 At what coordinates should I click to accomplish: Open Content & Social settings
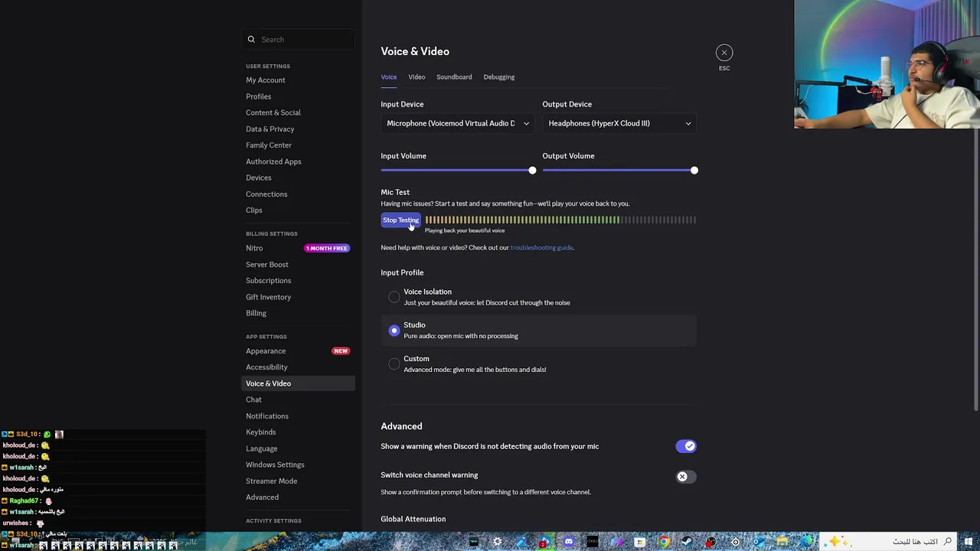click(273, 112)
